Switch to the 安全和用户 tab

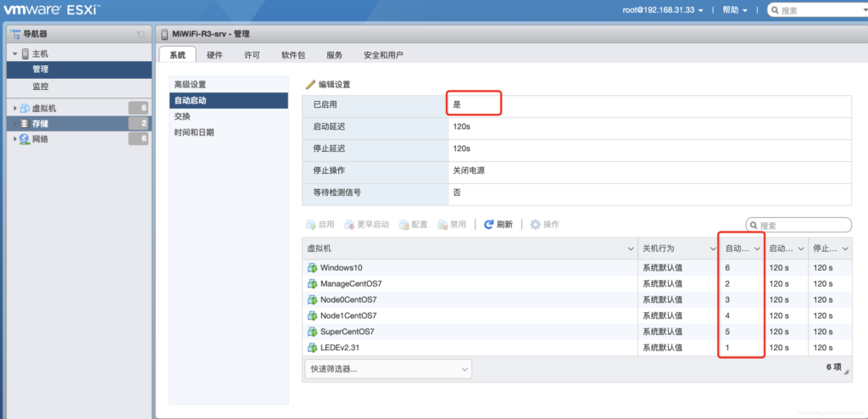tap(383, 55)
